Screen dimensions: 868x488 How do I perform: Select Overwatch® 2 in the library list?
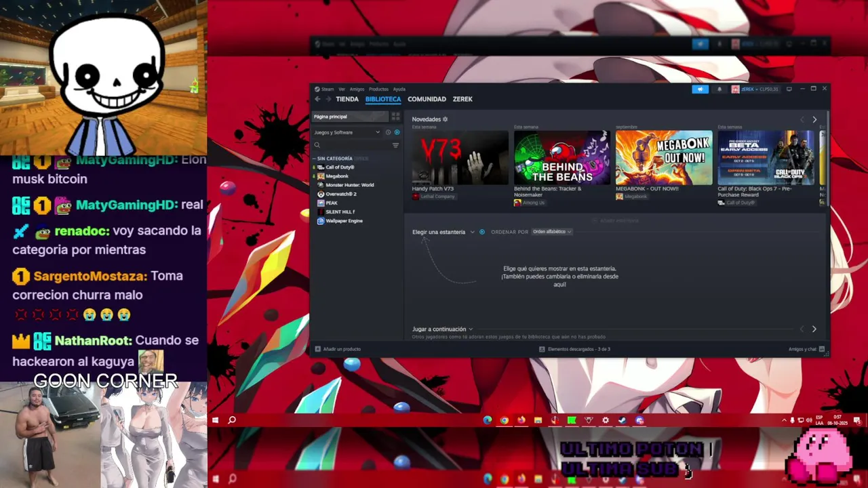coord(340,194)
